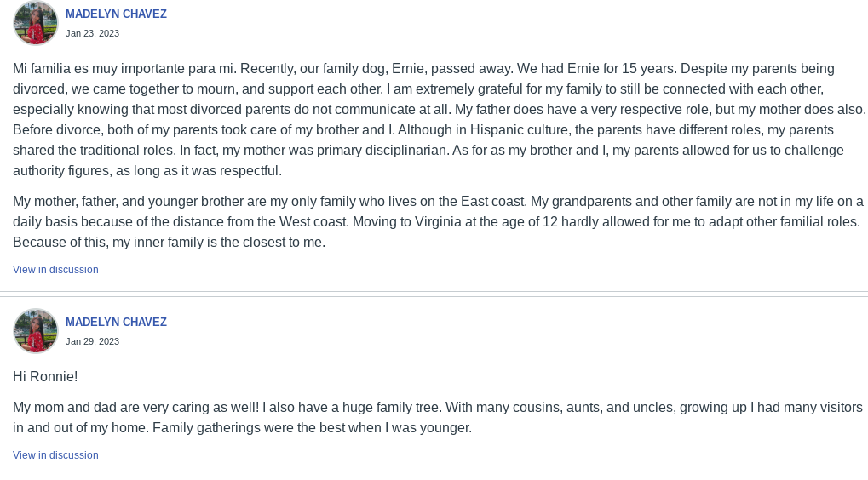Select the Jan 29, 2023 date stamp

pos(93,341)
